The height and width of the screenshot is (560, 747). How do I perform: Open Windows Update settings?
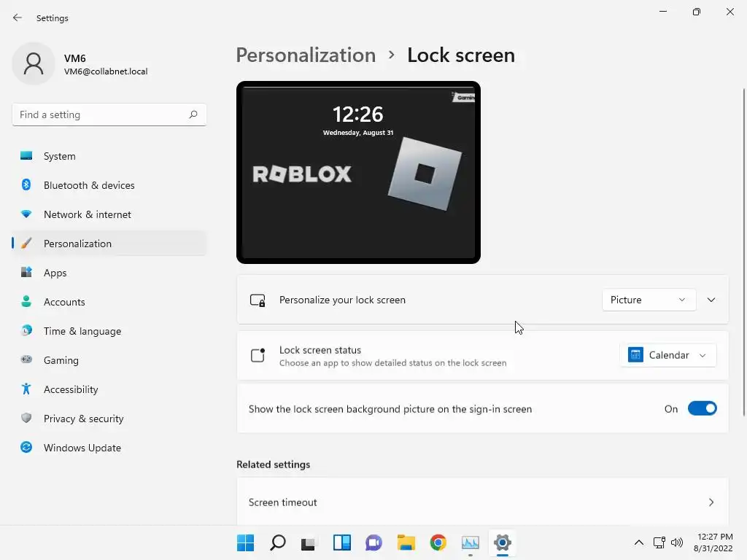[x=109, y=448]
